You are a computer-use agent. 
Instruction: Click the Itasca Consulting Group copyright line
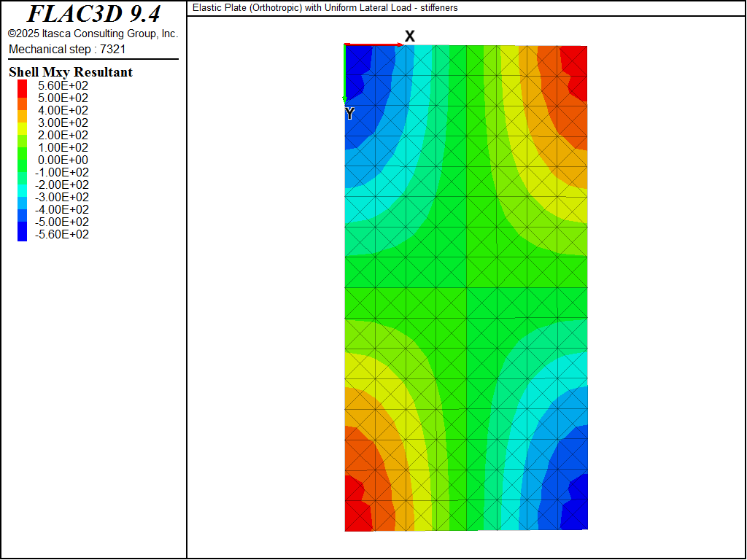click(93, 34)
